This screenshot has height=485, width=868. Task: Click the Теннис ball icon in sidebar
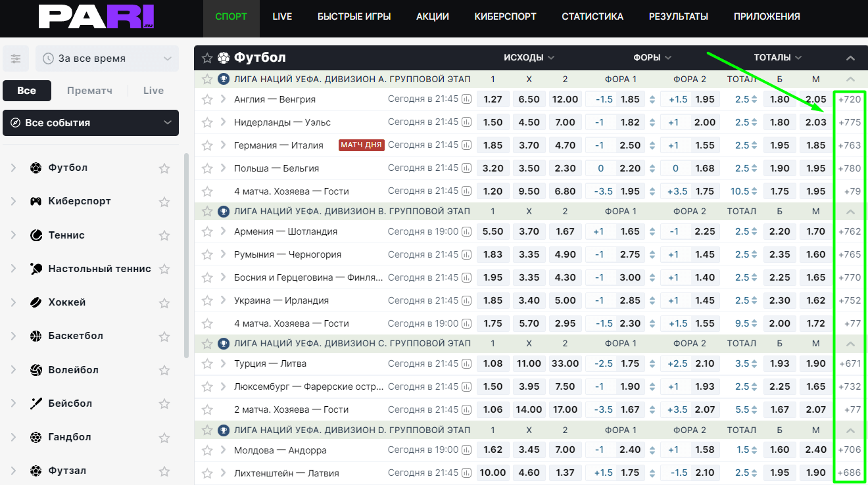coord(36,235)
